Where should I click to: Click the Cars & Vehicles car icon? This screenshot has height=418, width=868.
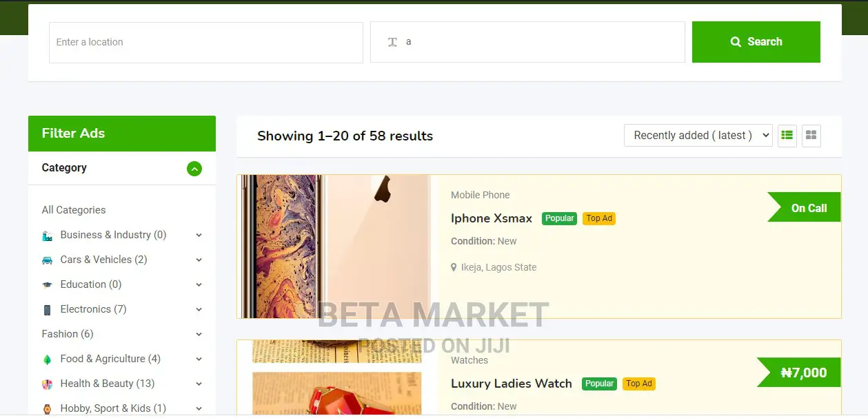(47, 260)
